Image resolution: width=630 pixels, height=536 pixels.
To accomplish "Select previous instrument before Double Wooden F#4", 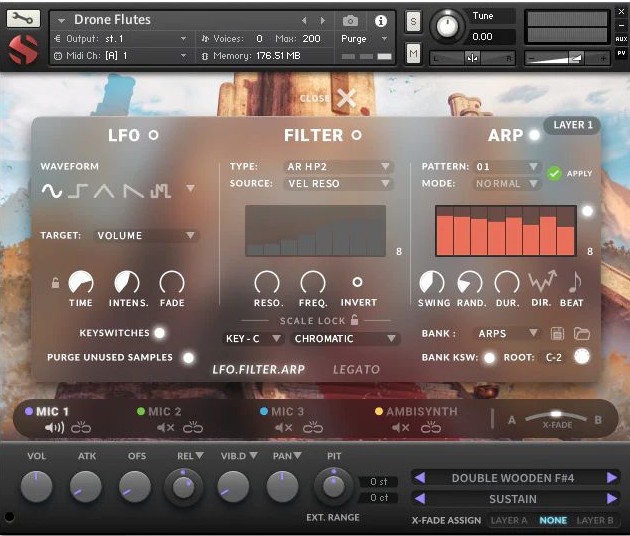I will [x=419, y=478].
